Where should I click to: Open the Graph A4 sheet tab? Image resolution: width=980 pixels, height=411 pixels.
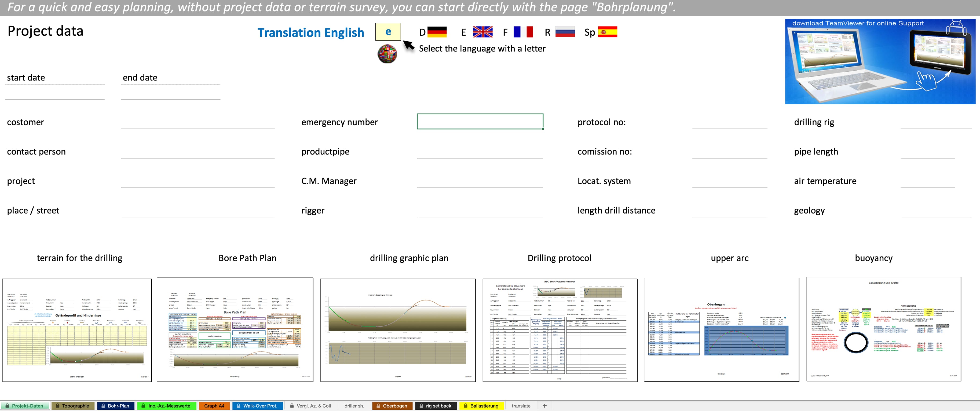coord(214,406)
